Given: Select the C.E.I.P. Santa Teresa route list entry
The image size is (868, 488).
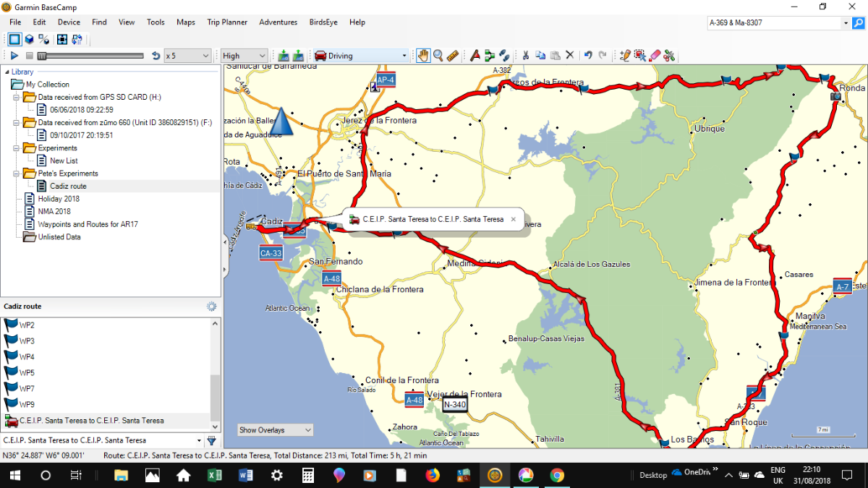Looking at the screenshot, I should pos(91,420).
